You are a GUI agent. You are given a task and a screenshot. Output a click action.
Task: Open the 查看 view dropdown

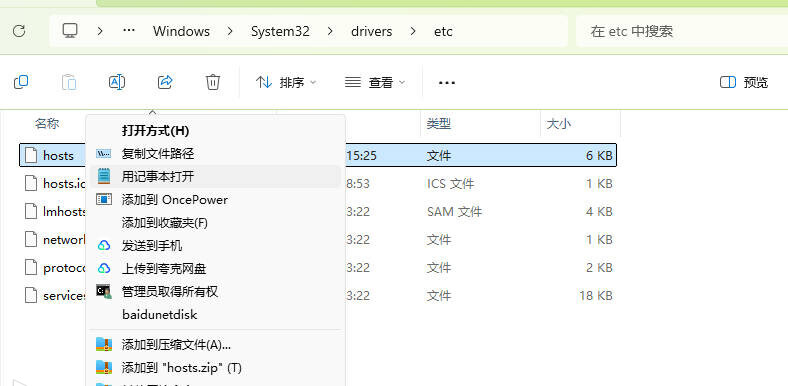[x=375, y=82]
